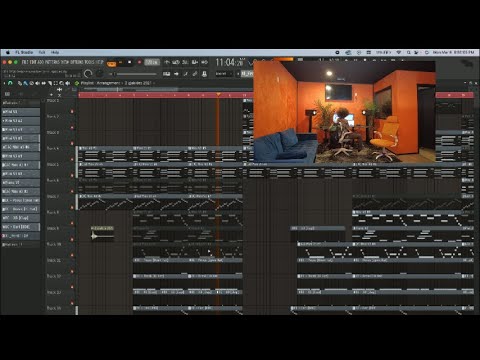The height and width of the screenshot is (360, 480).
Task: Toggle the countdown before recording icon
Action: coord(185,62)
